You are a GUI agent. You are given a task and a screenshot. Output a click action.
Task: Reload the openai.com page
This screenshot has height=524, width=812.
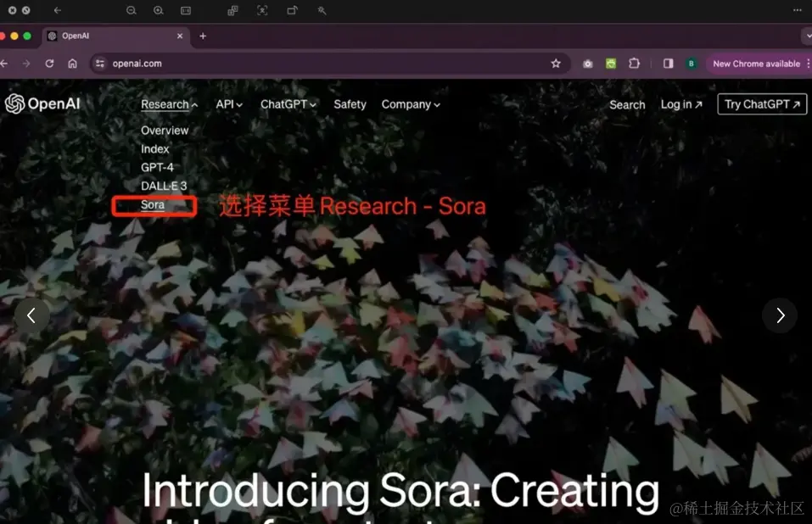click(50, 64)
